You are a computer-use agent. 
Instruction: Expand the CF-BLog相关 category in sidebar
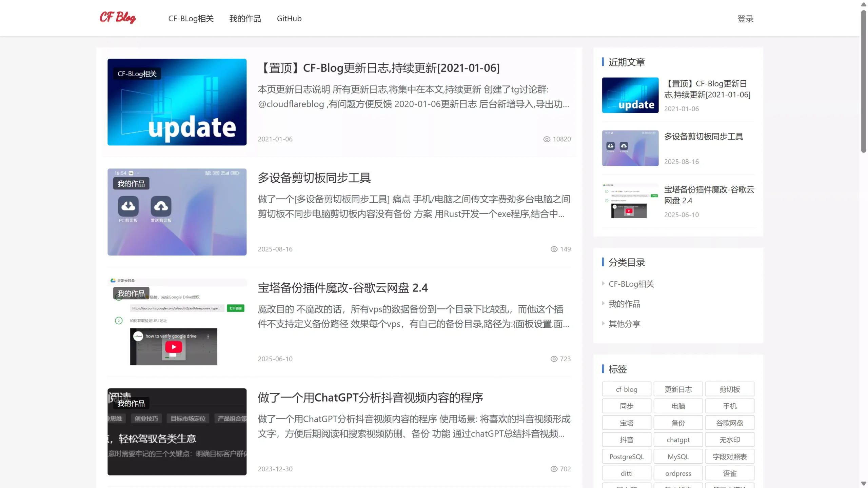(x=631, y=284)
